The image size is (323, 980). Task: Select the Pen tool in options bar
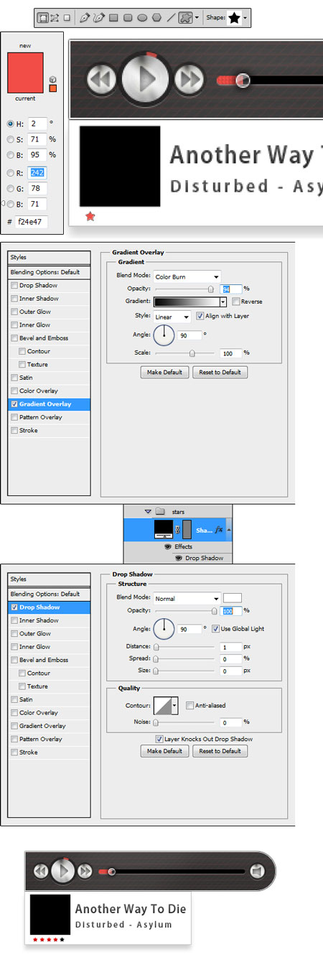(x=85, y=17)
